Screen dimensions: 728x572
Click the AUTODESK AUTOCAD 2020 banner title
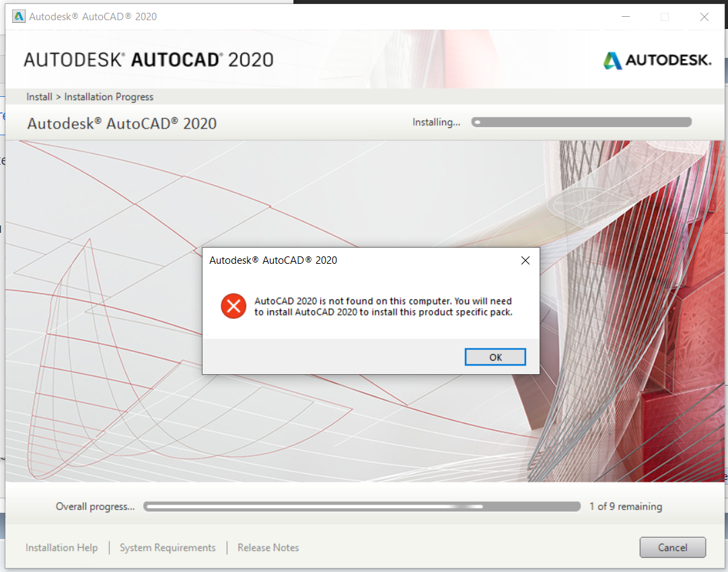pos(149,60)
